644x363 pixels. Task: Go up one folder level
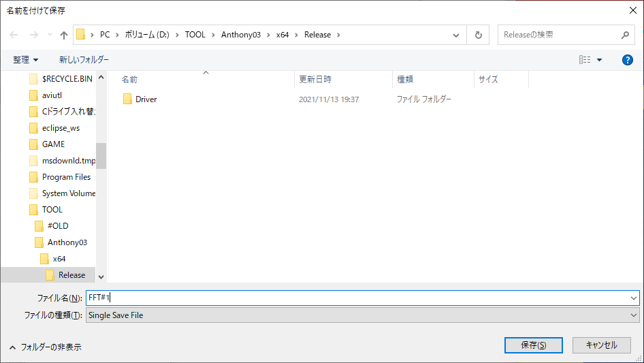coord(64,35)
